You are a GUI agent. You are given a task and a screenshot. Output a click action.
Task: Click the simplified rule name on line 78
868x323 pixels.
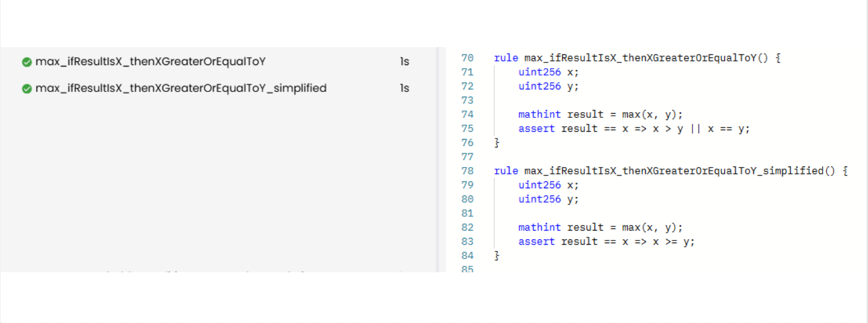[x=674, y=171]
